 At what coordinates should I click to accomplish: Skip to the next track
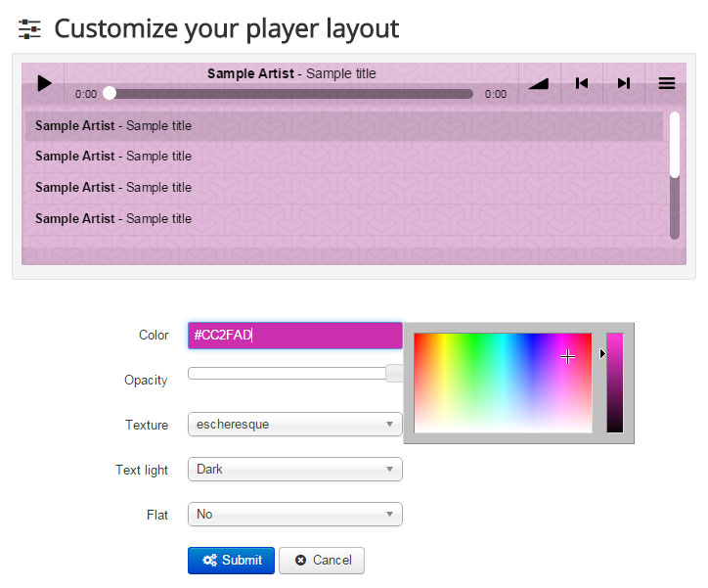click(x=624, y=84)
